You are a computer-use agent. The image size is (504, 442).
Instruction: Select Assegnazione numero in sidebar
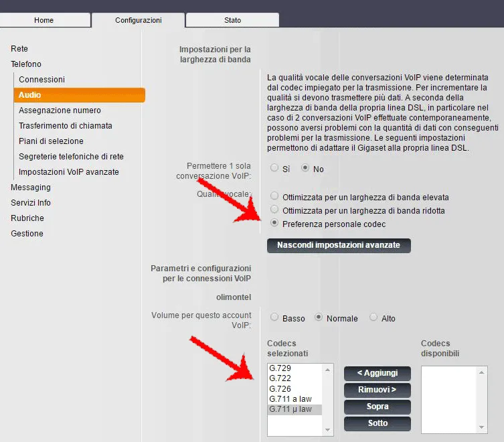coord(60,110)
